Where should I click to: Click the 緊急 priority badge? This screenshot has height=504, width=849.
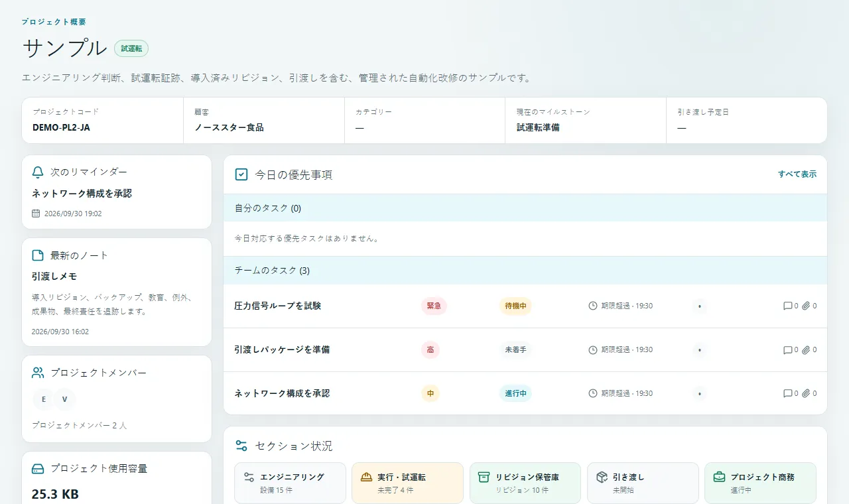tap(434, 306)
